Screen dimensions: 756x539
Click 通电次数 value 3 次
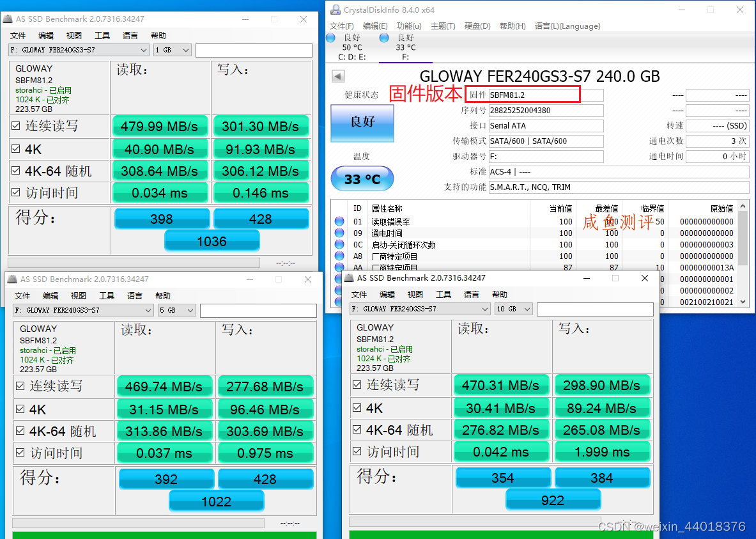(x=718, y=141)
